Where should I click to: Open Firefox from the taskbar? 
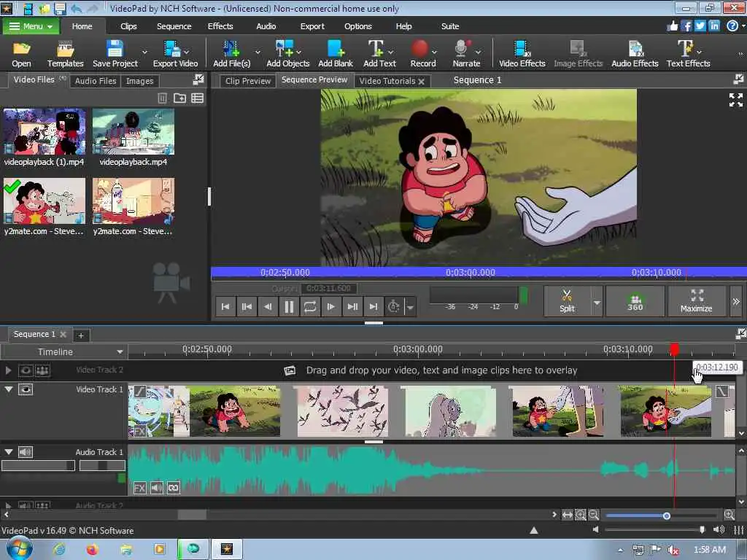tap(92, 550)
